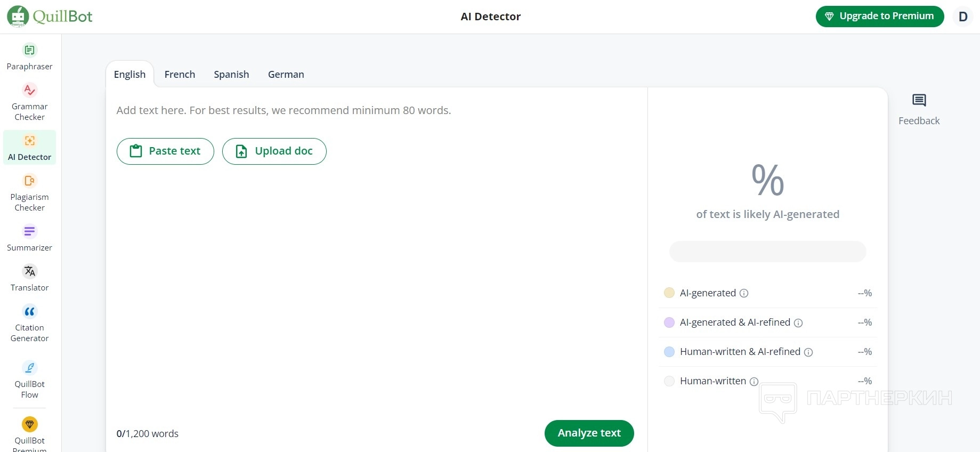The image size is (980, 452).
Task: Click info icon beside Human-written & AI-refined
Action: [x=808, y=352]
